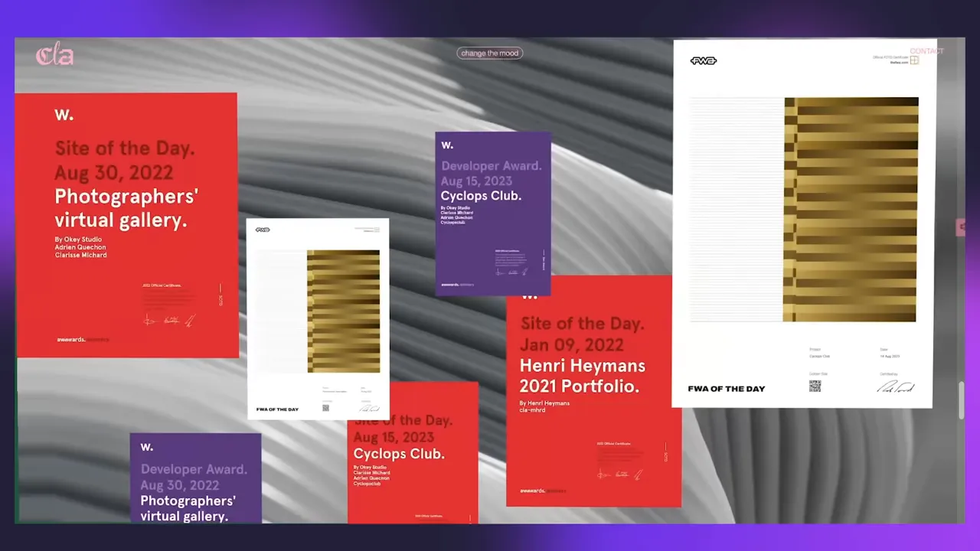The width and height of the screenshot is (980, 551).
Task: Click "Aug 15, 2023" on the red Cyclops Club card
Action: pos(394,437)
